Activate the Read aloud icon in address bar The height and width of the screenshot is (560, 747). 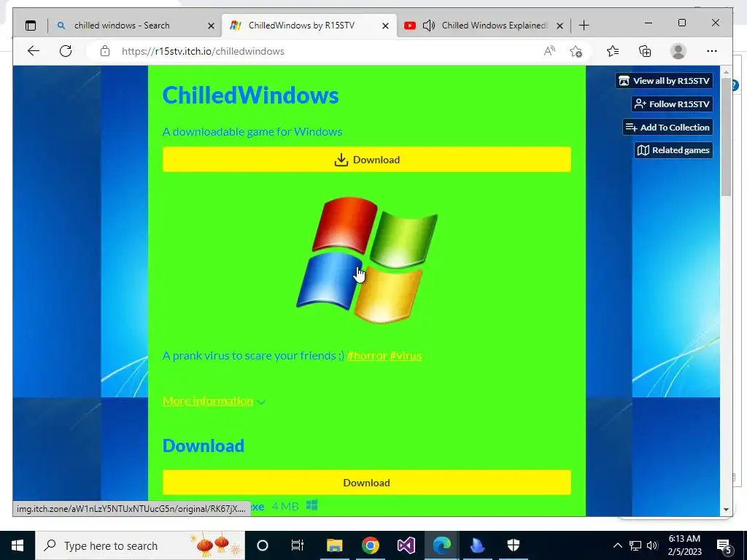click(x=549, y=51)
